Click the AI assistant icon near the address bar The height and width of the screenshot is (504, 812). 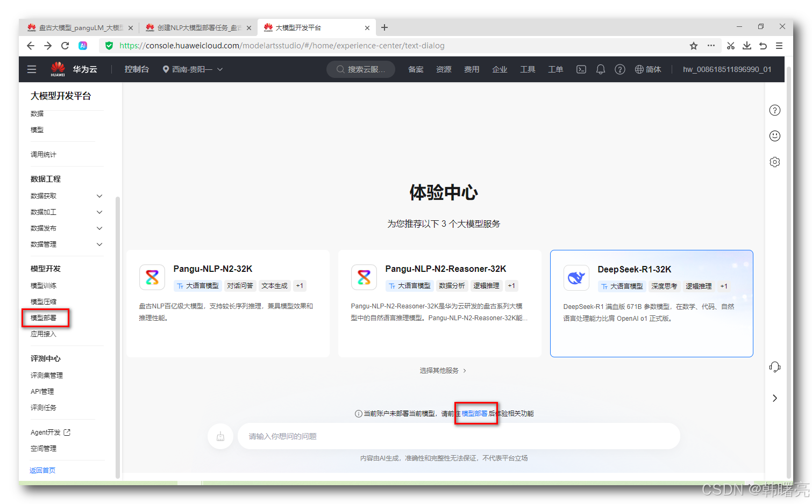point(83,46)
